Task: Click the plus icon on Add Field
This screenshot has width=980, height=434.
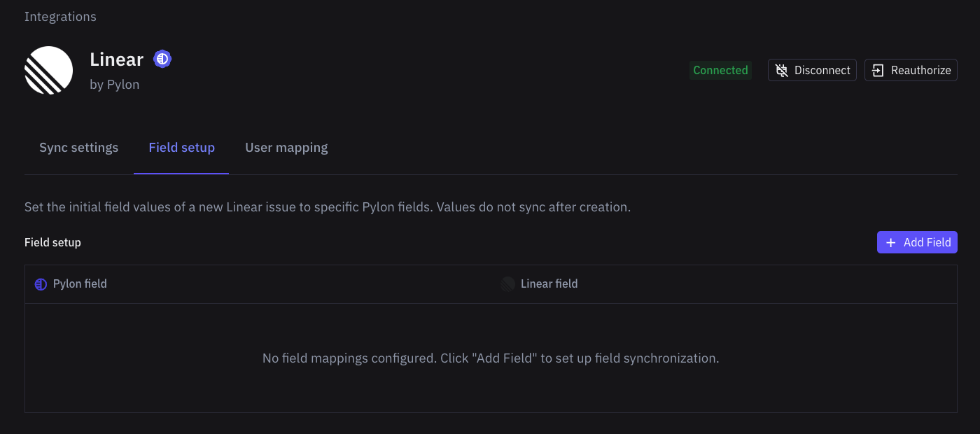Action: 891,242
